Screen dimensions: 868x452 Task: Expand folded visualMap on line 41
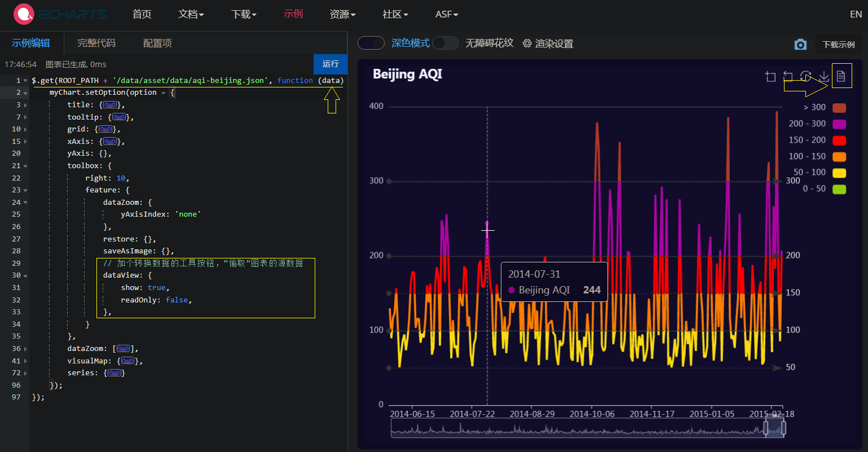(25, 361)
